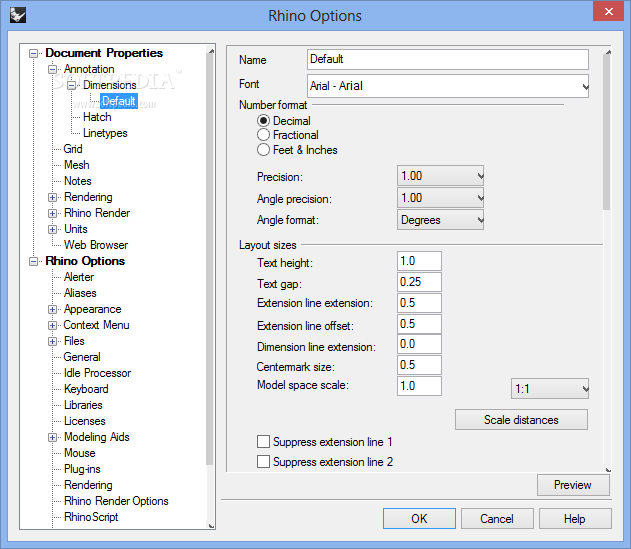Screen dimensions: 631x549
Task: Click the settings panel vertical scrollbar thumb
Action: pos(607,133)
